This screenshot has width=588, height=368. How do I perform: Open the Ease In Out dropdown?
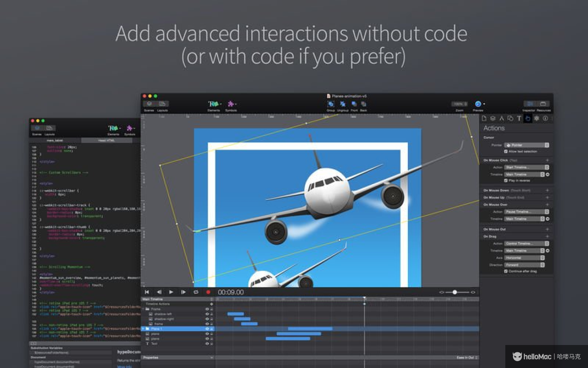point(467,357)
